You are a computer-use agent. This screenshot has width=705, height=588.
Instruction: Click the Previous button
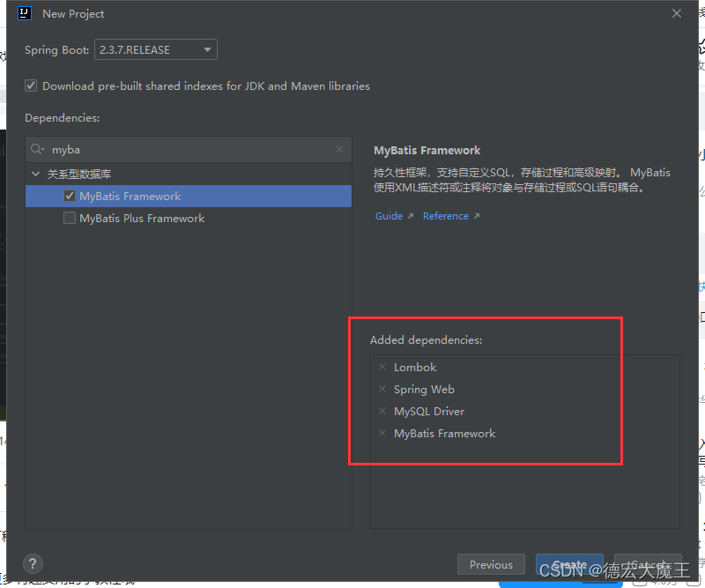(491, 564)
